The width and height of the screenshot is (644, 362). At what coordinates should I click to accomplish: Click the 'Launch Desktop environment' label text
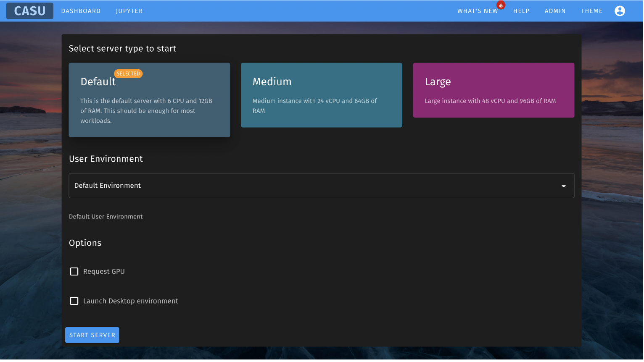coord(131,302)
